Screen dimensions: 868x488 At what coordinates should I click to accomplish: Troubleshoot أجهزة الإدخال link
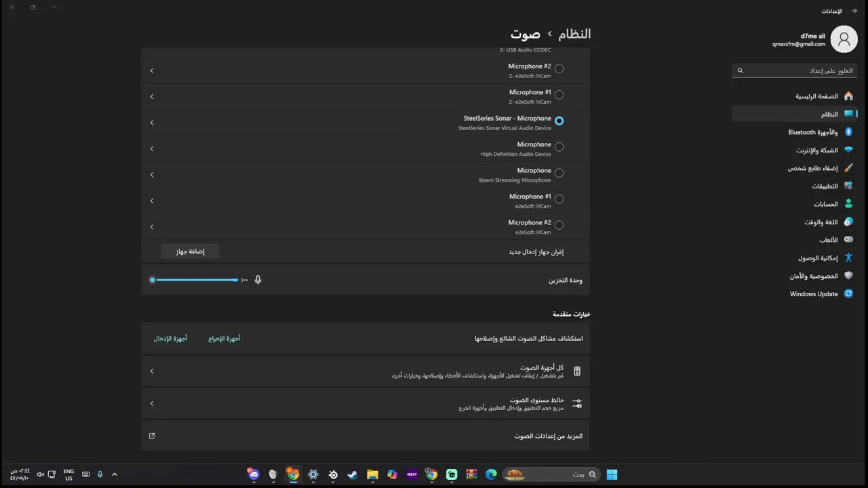[170, 338]
